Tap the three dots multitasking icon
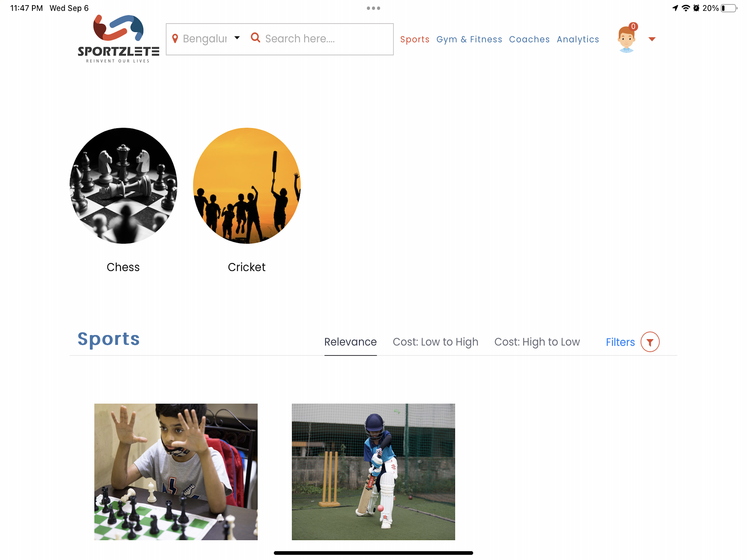 point(373,8)
